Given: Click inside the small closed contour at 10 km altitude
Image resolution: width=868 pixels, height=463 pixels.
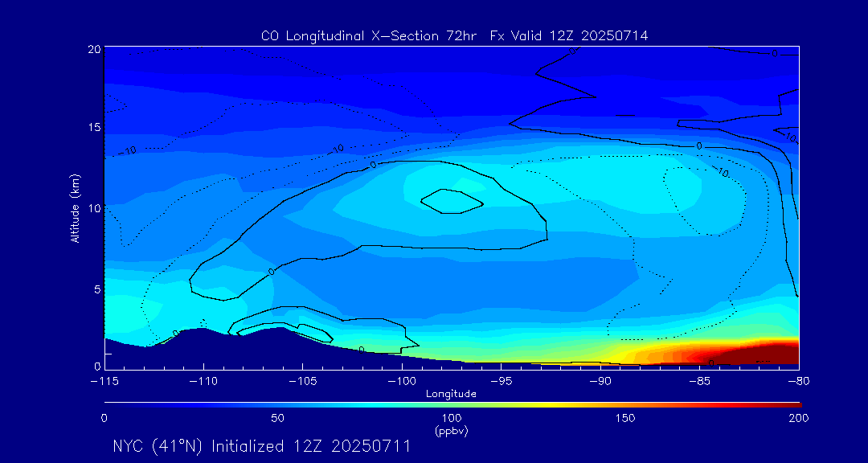Looking at the screenshot, I should (x=451, y=202).
